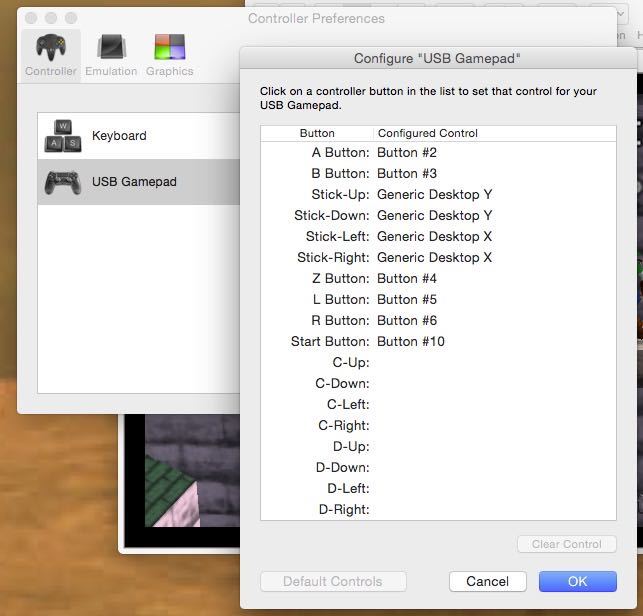Screen dimensions: 643x616
Task: Select the Stick-Down row
Action: tap(438, 216)
